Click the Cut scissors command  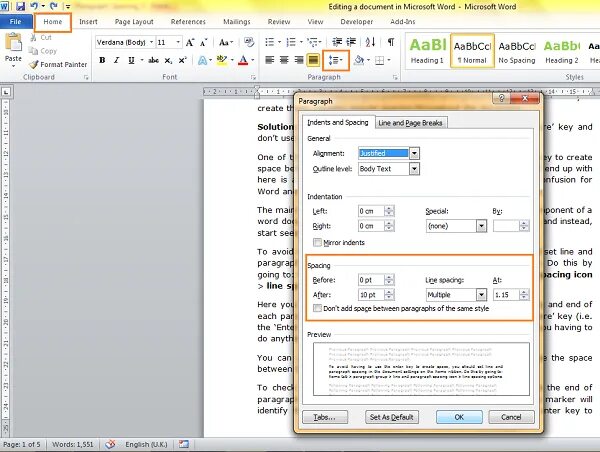pos(41,38)
